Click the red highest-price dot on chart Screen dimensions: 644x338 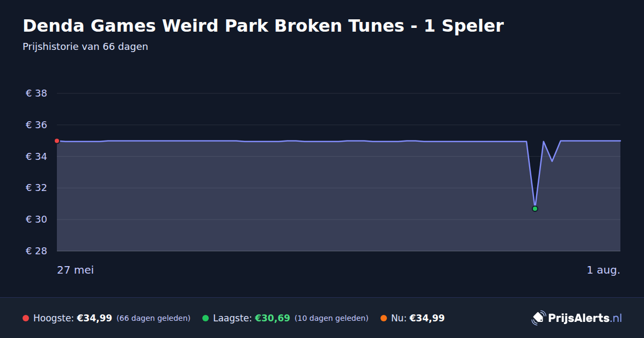(x=57, y=141)
